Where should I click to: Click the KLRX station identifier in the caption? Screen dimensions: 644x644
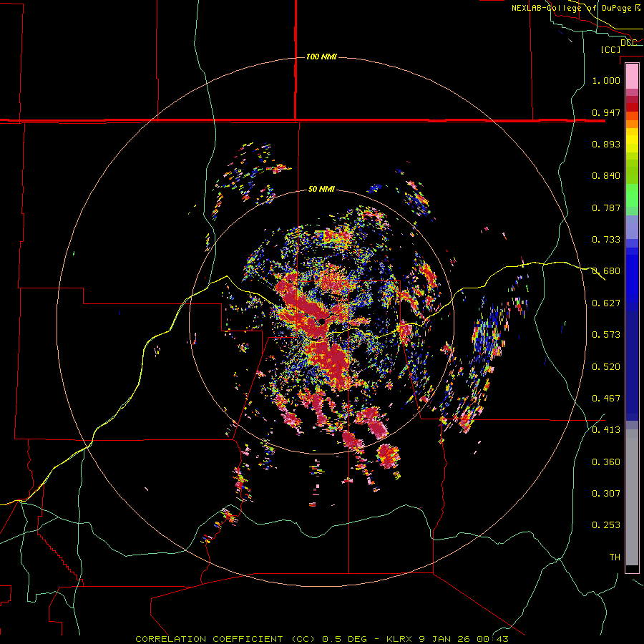[x=401, y=639]
